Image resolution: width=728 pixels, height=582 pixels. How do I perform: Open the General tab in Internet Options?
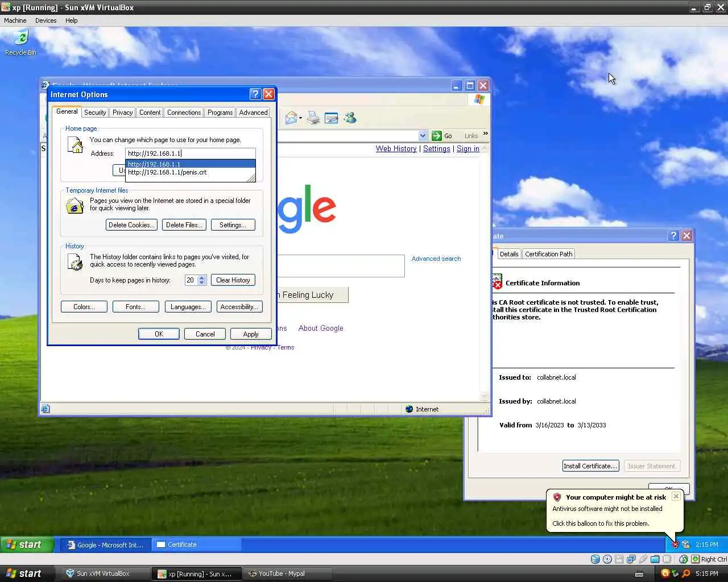67,111
